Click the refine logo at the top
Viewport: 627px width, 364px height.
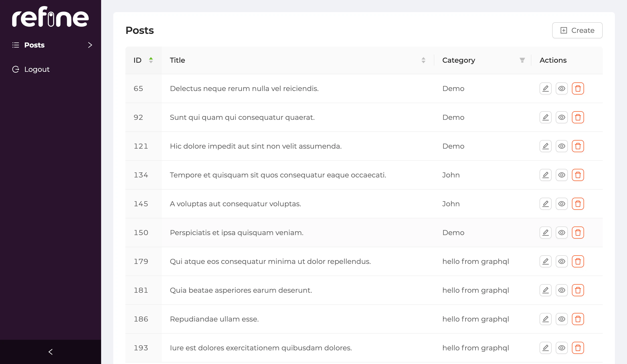(50, 17)
